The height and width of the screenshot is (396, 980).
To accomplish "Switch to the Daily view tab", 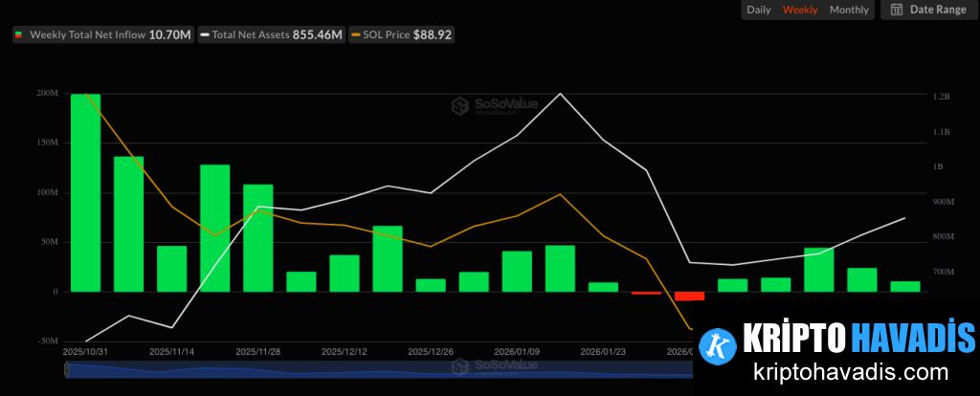I will tap(758, 10).
